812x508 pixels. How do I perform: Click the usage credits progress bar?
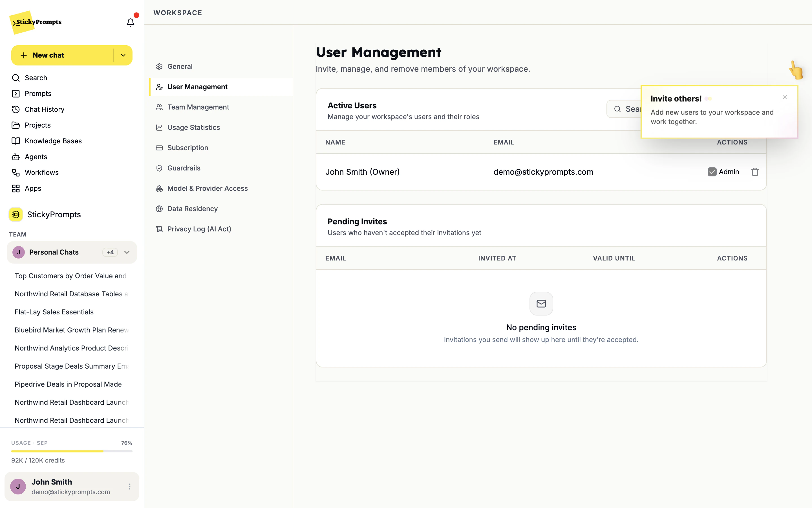coord(72,451)
